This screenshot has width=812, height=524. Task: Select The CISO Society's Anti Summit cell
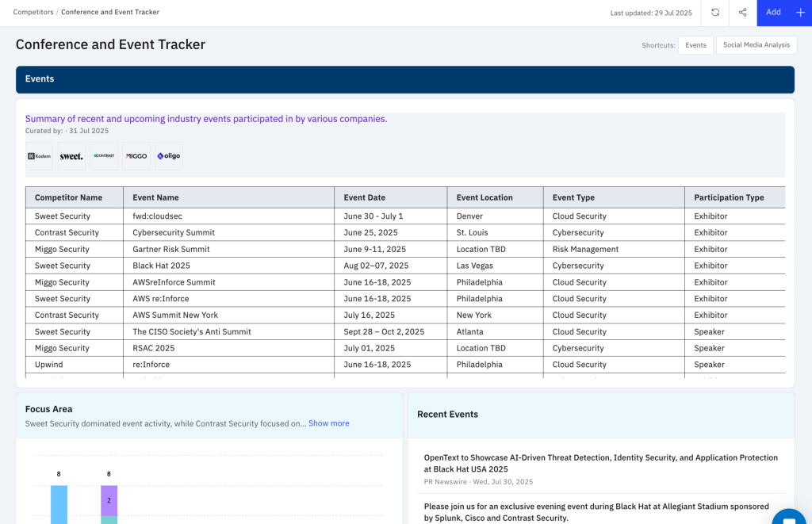[229, 331]
